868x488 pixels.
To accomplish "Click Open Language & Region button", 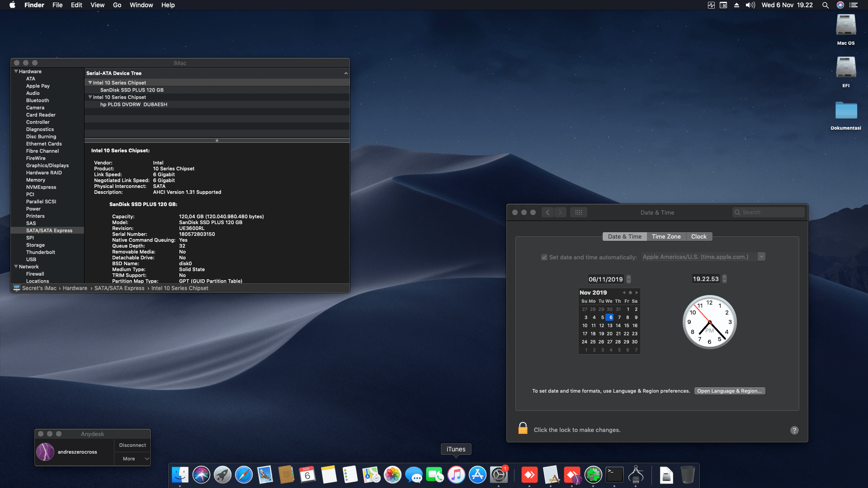I will 729,390.
